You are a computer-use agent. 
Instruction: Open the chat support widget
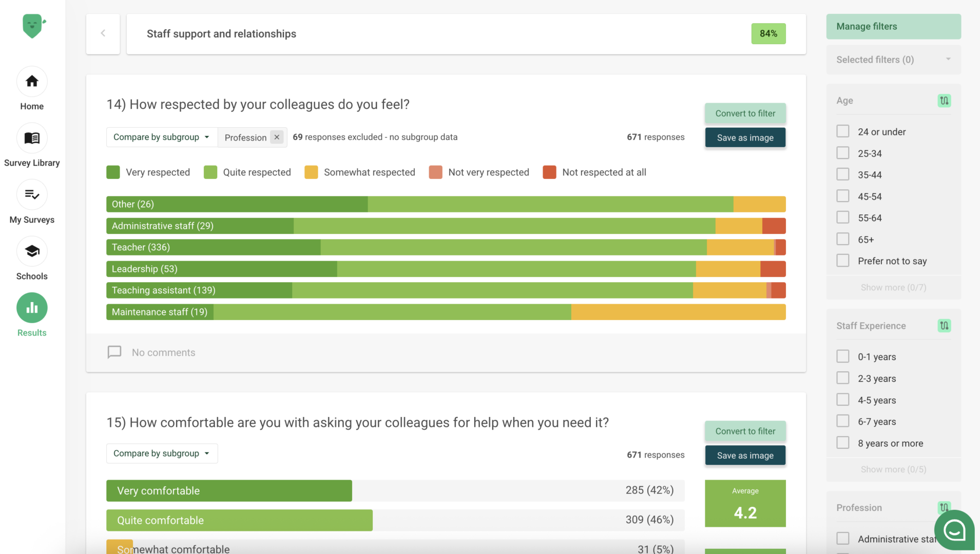(954, 530)
